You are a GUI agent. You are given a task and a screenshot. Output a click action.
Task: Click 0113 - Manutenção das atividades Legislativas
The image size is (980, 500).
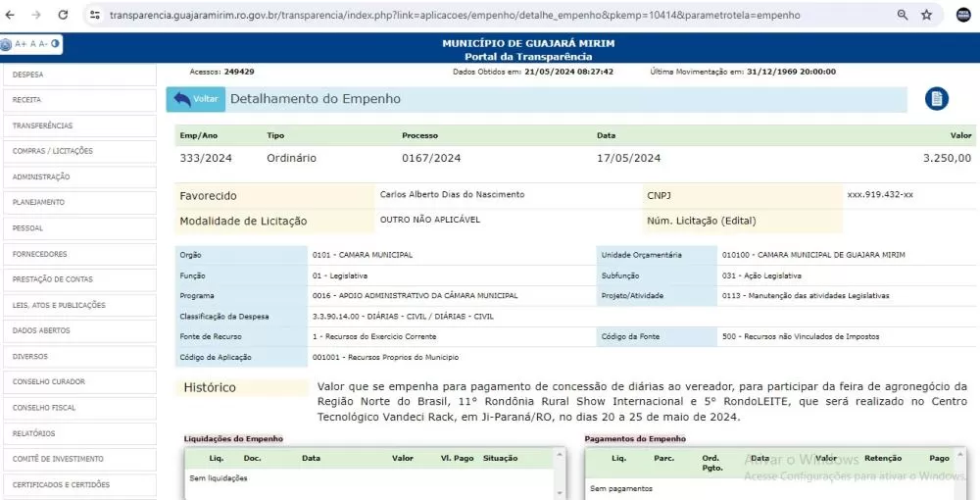(805, 296)
